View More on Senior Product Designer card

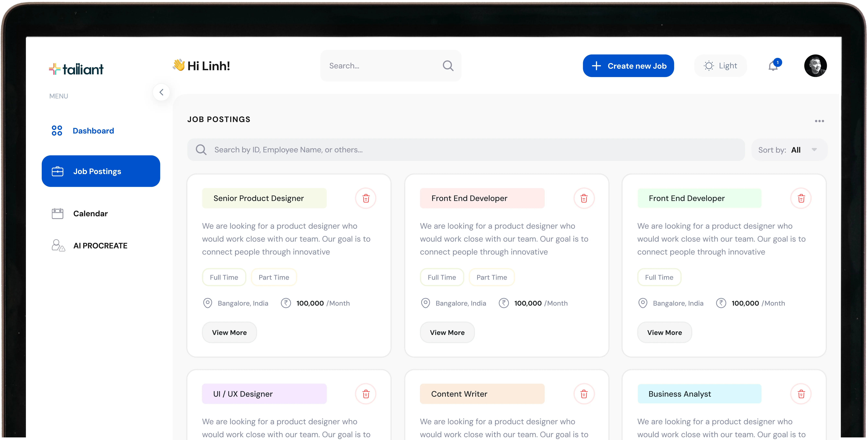coord(229,333)
